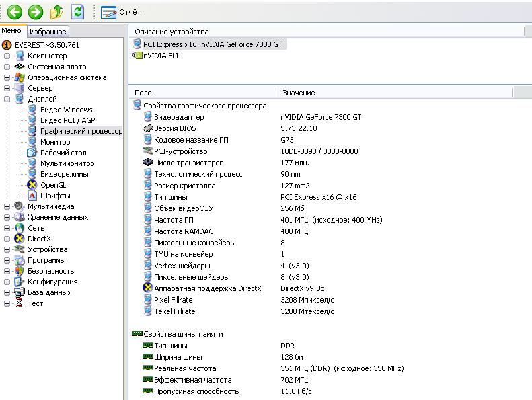Click the База данных icon
Image resolution: width=532 pixels, height=400 pixels.
click(x=20, y=292)
